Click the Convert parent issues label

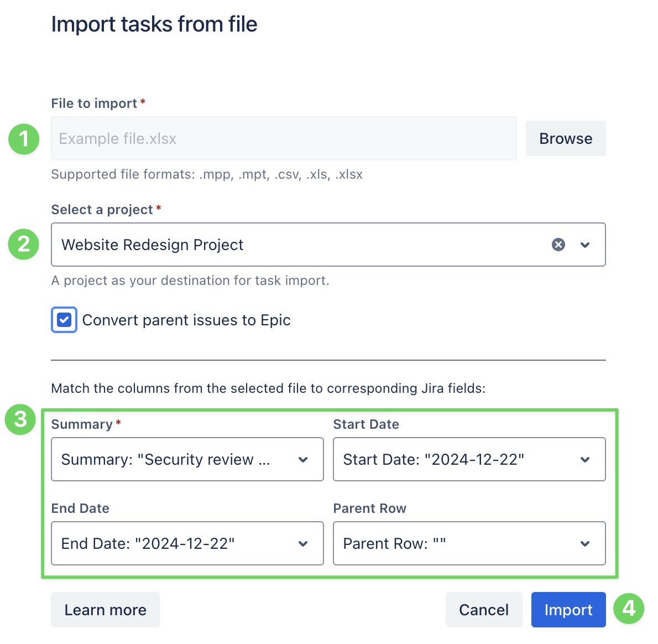point(186,320)
